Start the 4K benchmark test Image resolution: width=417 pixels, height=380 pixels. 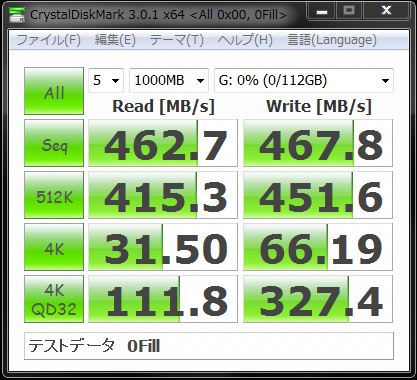coord(54,247)
